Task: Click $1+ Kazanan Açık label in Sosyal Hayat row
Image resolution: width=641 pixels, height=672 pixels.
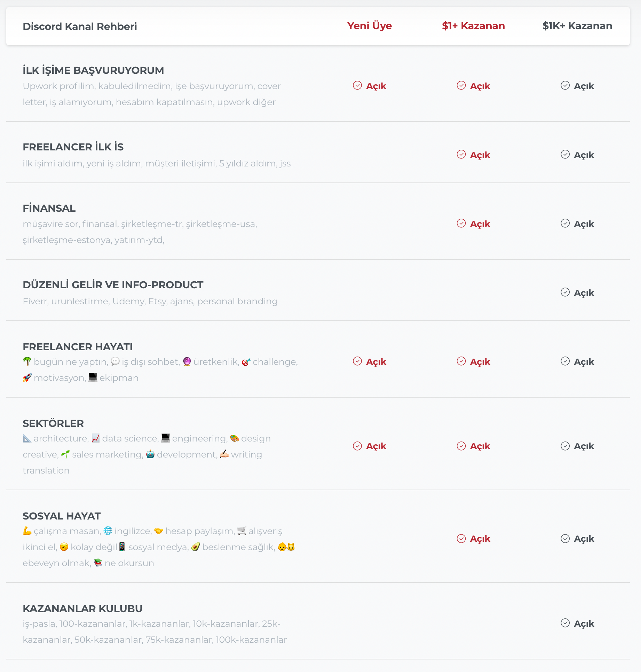Action: [480, 539]
